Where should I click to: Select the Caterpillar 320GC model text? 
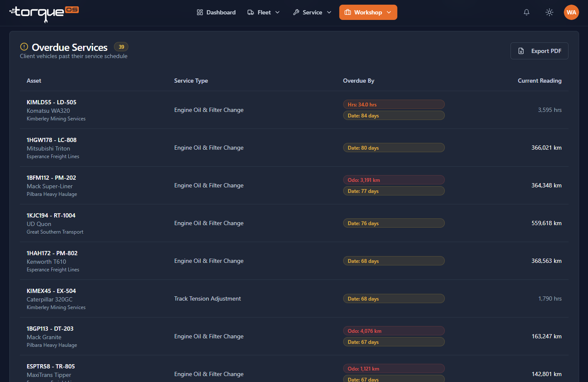(50, 299)
